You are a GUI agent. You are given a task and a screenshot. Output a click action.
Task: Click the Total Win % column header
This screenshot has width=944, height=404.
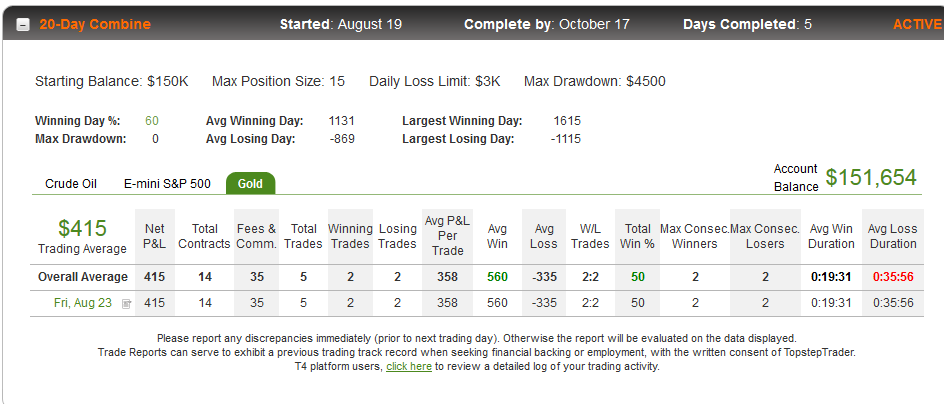click(x=638, y=236)
